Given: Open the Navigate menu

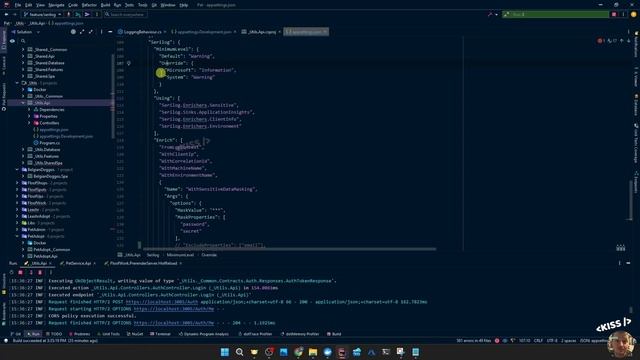Looking at the screenshot, I should tap(56, 5).
